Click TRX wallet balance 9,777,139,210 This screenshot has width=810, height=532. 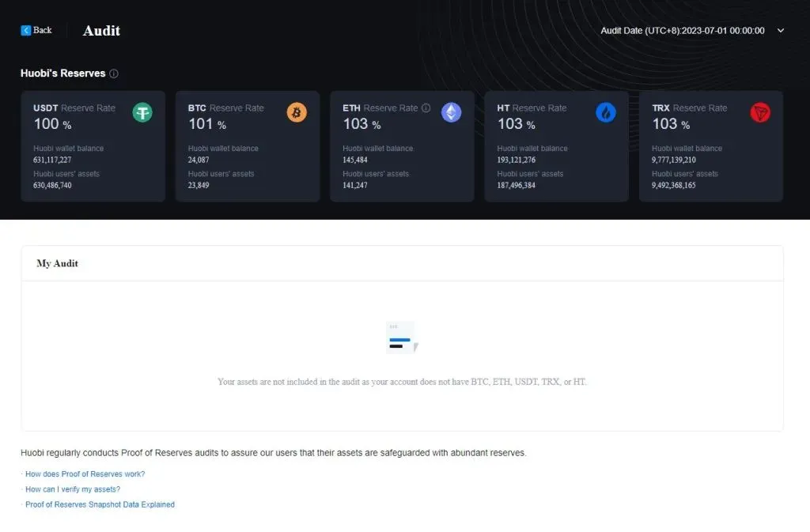[x=674, y=160]
